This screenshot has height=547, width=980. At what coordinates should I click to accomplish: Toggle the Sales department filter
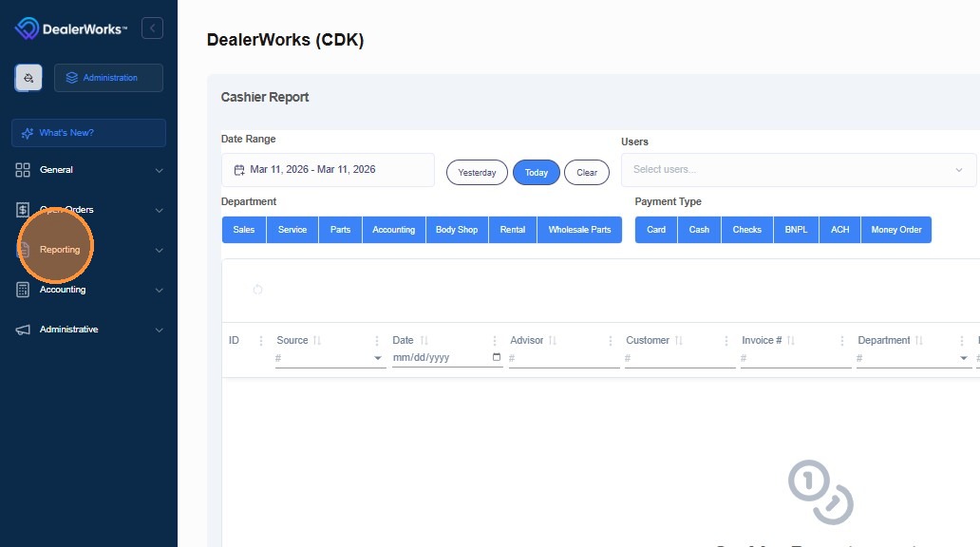(244, 230)
